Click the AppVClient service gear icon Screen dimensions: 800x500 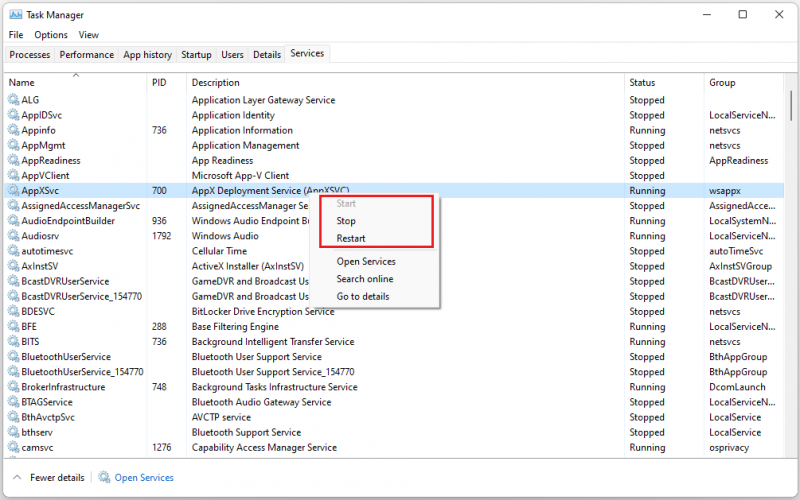click(13, 175)
